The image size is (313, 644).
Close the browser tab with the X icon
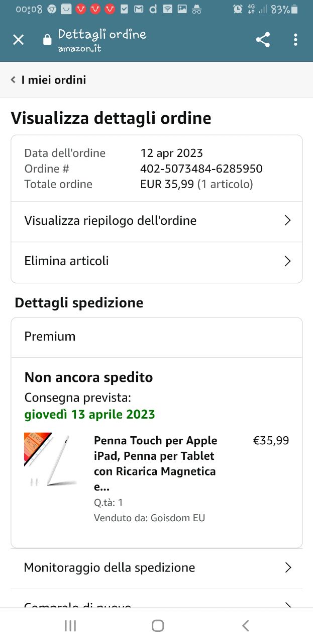pyautogui.click(x=18, y=40)
